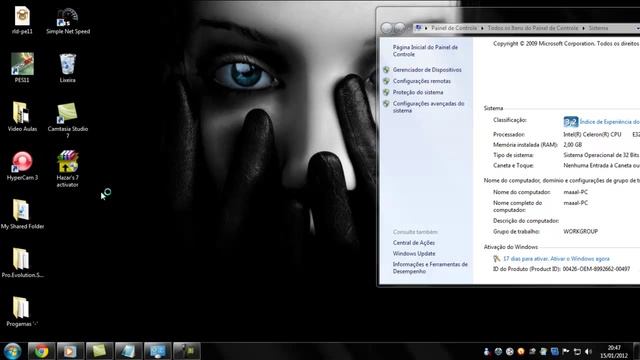
Task: Open the last pinned taskbar program
Action: [x=187, y=351]
